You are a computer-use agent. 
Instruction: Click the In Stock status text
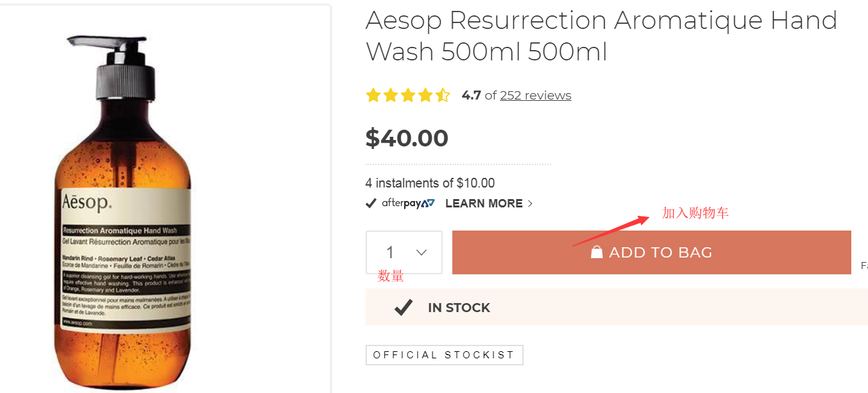459,308
